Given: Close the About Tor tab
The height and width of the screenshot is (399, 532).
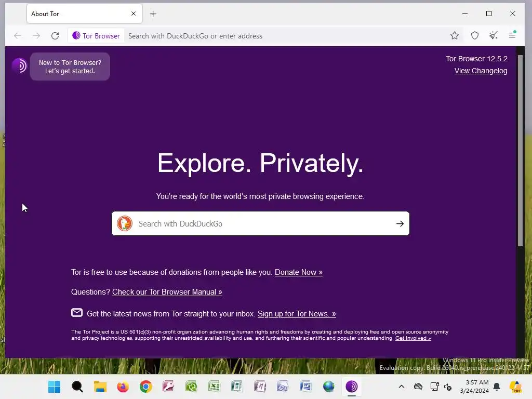Looking at the screenshot, I should [x=134, y=14].
